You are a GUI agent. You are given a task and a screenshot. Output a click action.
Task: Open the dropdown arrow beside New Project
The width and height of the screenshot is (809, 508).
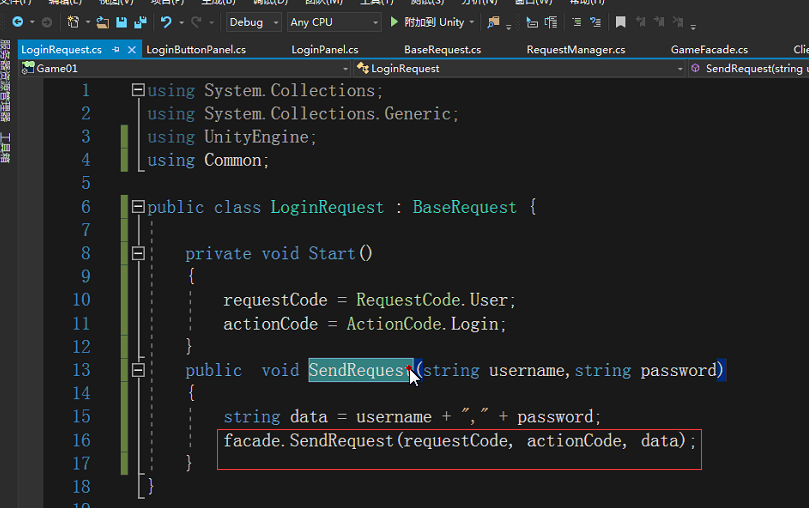[x=87, y=22]
